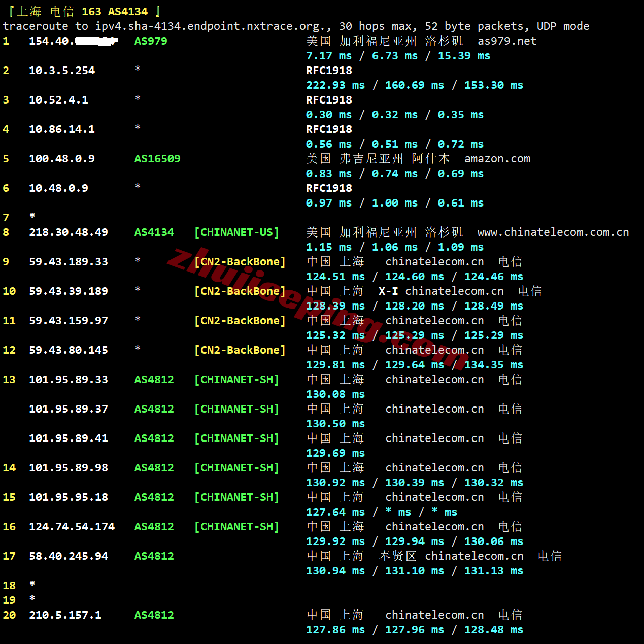This screenshot has width=644, height=644.
Task: Click the 134.35 ms latency value
Action: [494, 365]
